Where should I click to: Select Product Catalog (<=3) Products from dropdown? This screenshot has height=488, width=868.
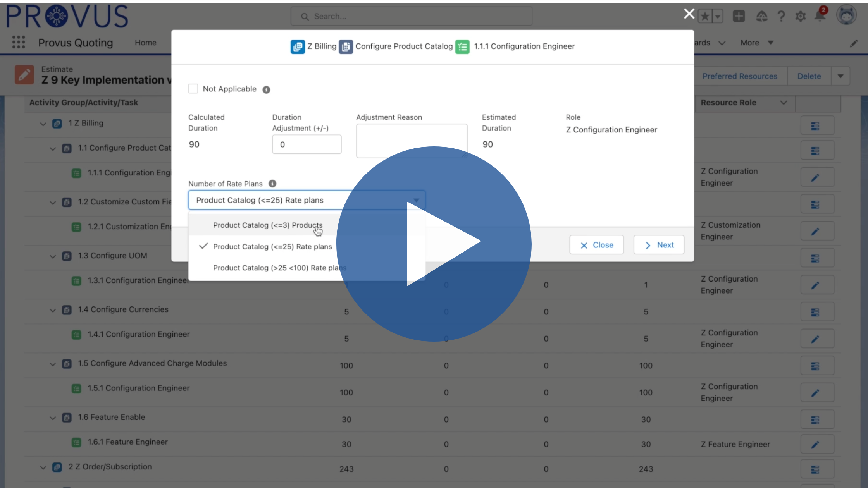point(268,225)
